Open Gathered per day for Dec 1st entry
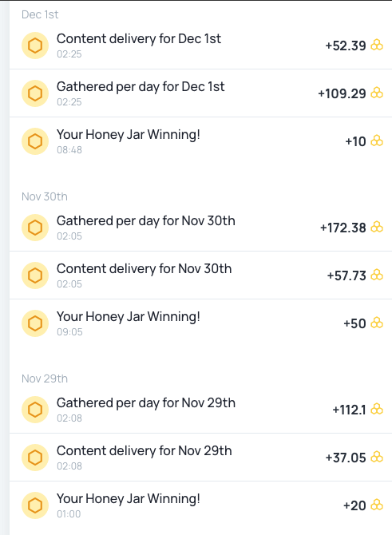 coord(200,93)
